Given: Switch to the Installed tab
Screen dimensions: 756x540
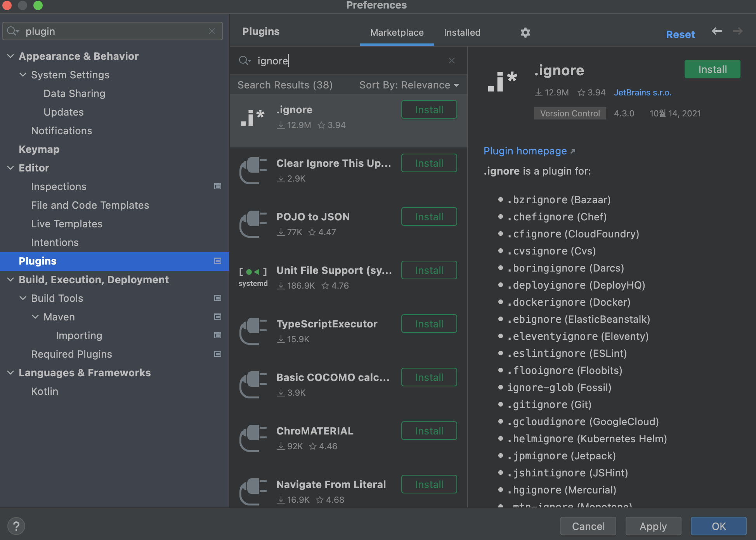Looking at the screenshot, I should click(x=462, y=33).
